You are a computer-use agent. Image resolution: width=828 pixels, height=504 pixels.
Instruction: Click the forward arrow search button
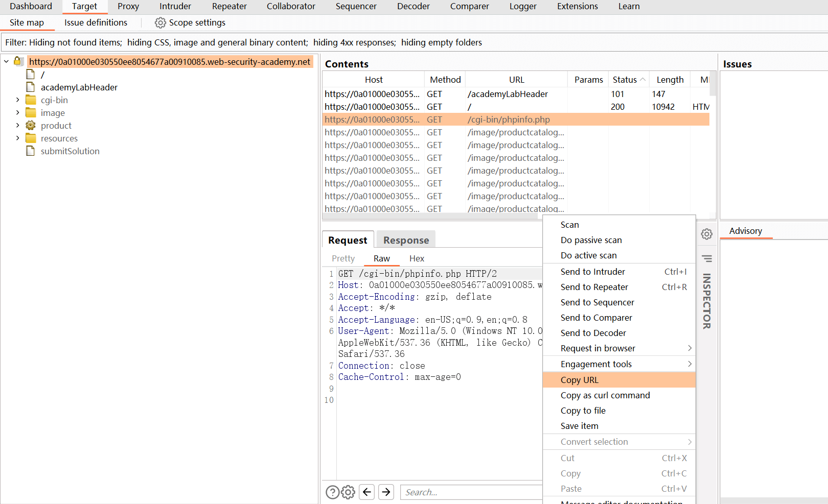(386, 492)
